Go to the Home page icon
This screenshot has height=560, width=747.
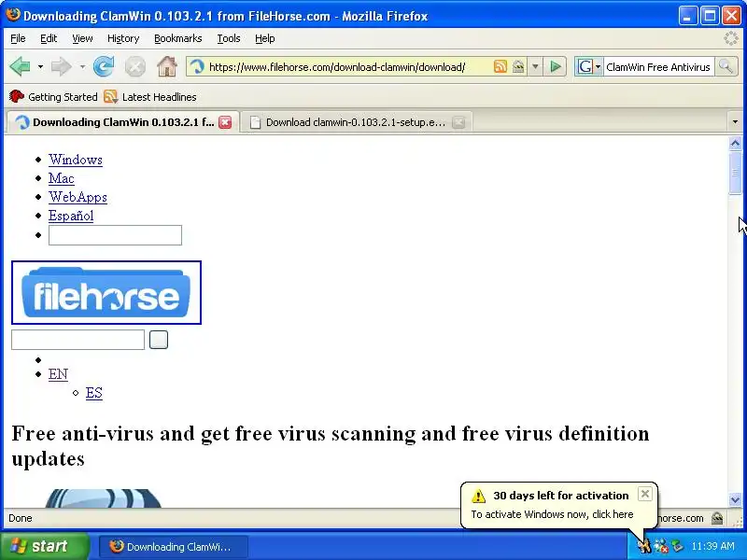[167, 66]
